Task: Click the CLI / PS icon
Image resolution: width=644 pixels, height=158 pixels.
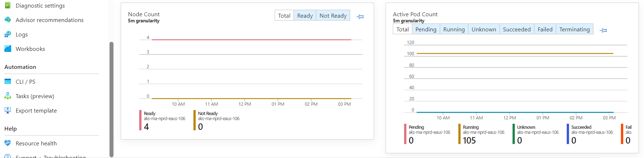Action: [x=8, y=82]
